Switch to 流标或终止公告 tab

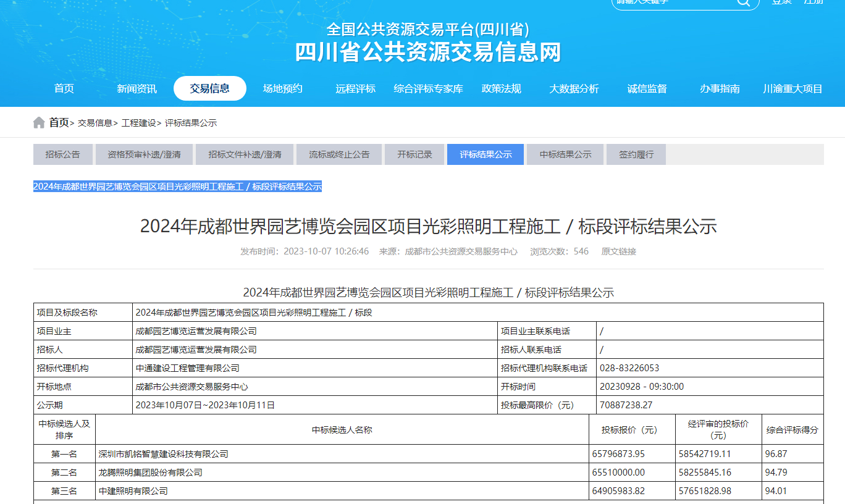pyautogui.click(x=339, y=154)
